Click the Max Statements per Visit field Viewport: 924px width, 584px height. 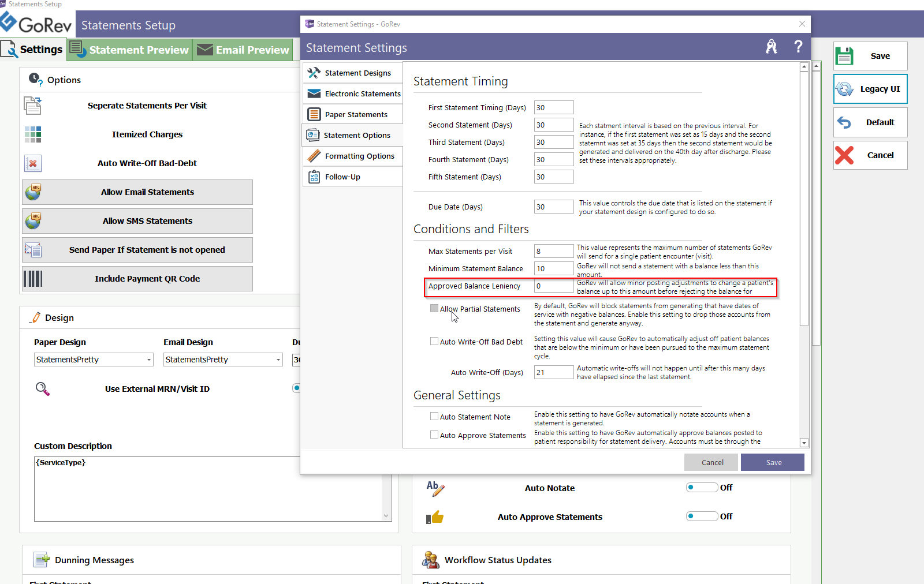click(554, 251)
